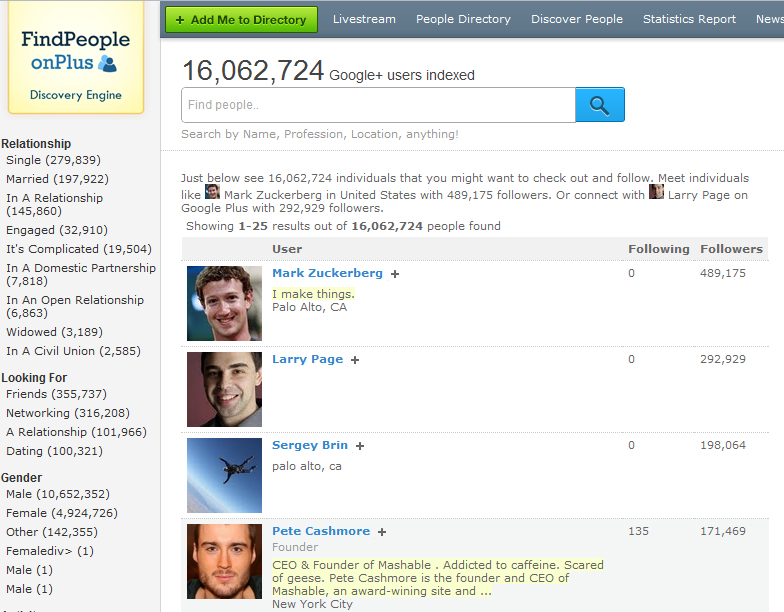Screen dimensions: 784x612
Task: Filter Gender by Male (10,652,352)
Action: (x=58, y=494)
